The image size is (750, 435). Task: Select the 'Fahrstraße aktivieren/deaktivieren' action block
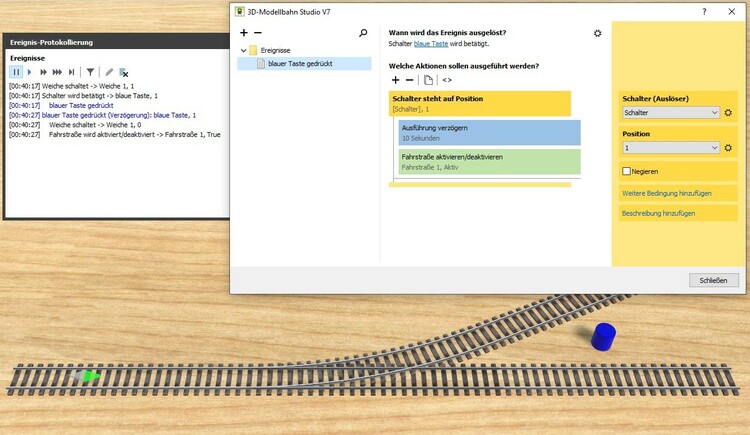pyautogui.click(x=489, y=162)
